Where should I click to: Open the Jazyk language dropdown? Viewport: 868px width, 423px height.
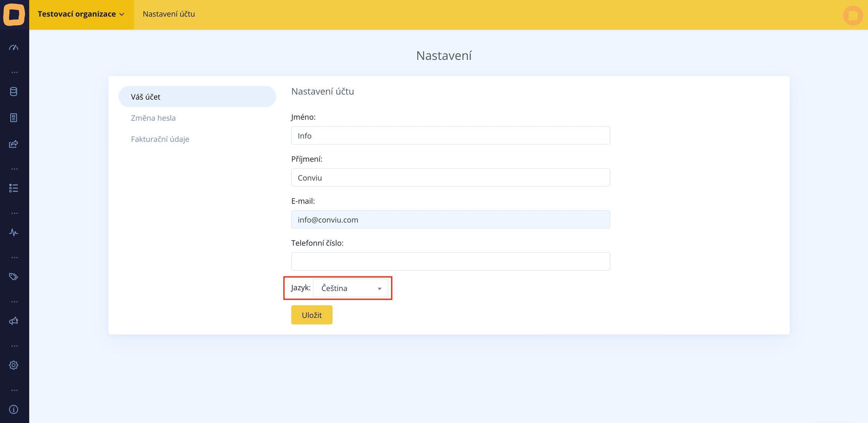[x=350, y=288]
